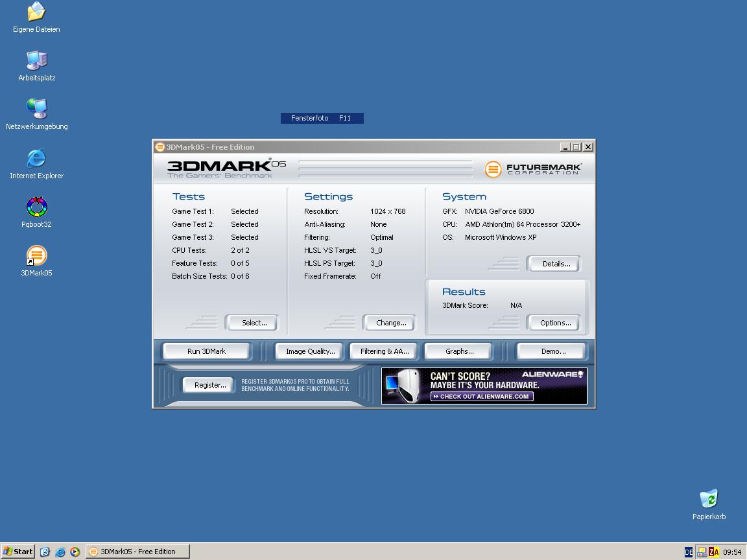Click the ZoneAlarm ZA tray icon
This screenshot has height=560, width=747.
[714, 552]
